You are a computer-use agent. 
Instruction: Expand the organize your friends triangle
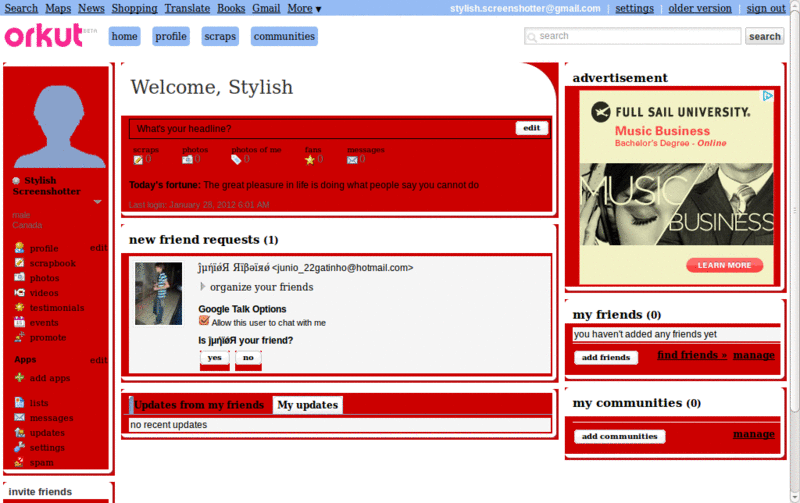[203, 287]
